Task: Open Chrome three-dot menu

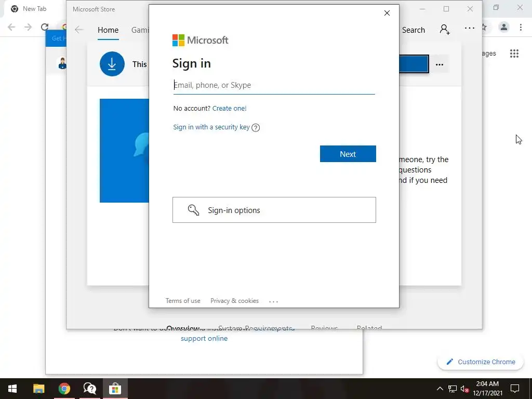Action: coord(521,27)
